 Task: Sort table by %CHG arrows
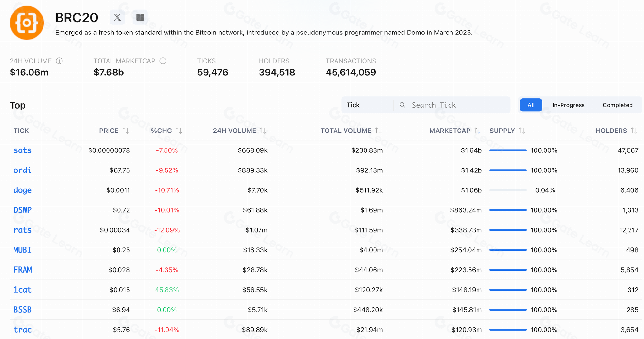(x=179, y=131)
